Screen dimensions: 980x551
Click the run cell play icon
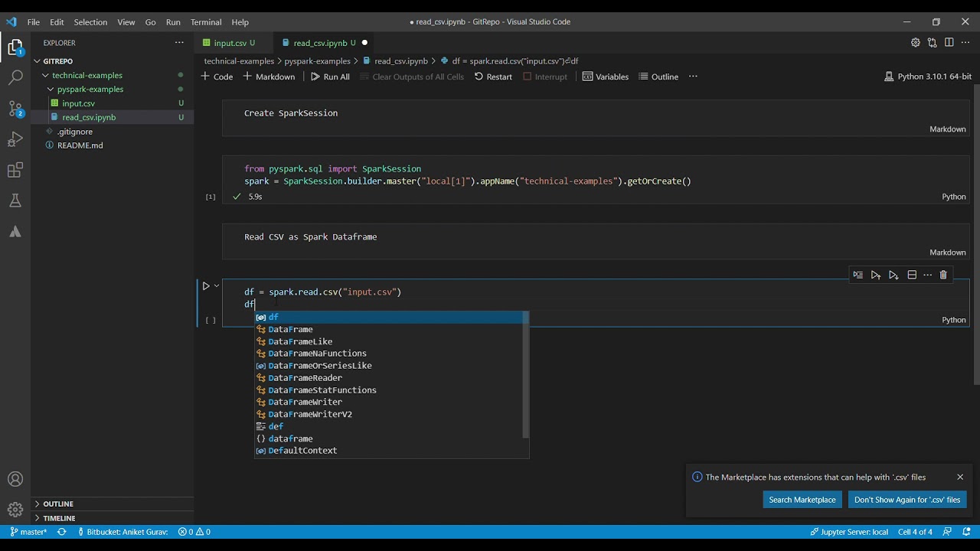[206, 286]
